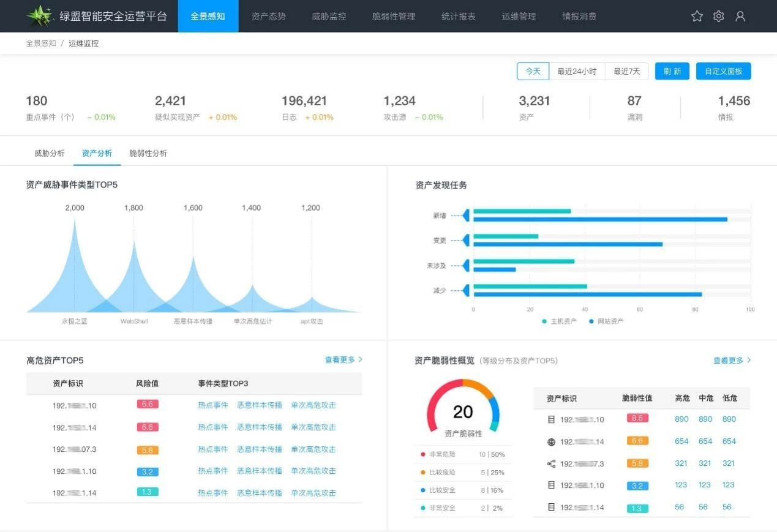
Task: Click server icon beside the 8.6 asset
Action: point(550,419)
